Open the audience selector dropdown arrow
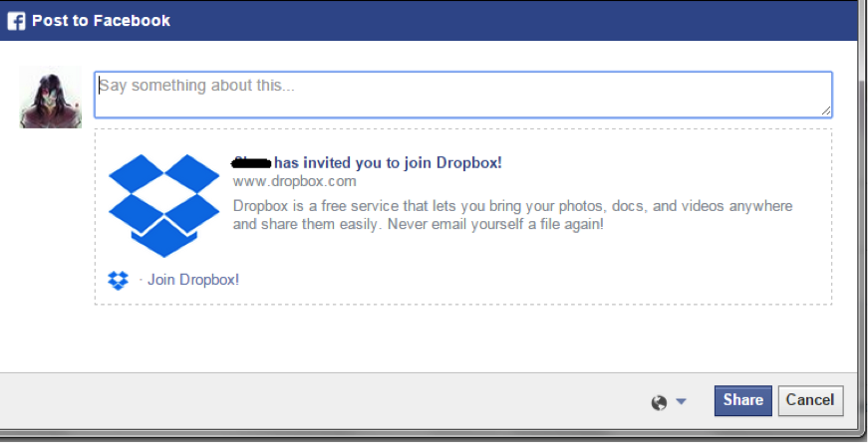This screenshot has height=443, width=868. tap(681, 401)
